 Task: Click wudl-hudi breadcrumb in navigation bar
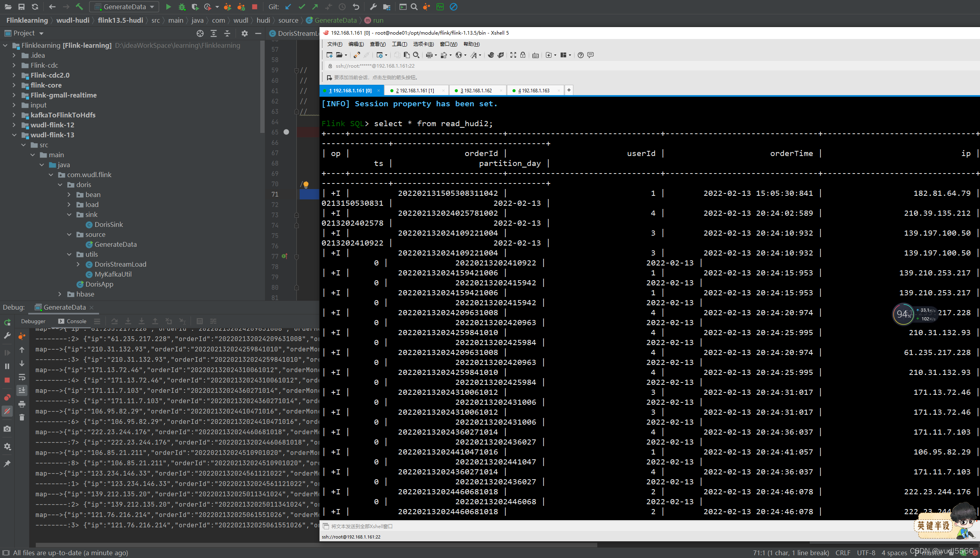click(73, 20)
